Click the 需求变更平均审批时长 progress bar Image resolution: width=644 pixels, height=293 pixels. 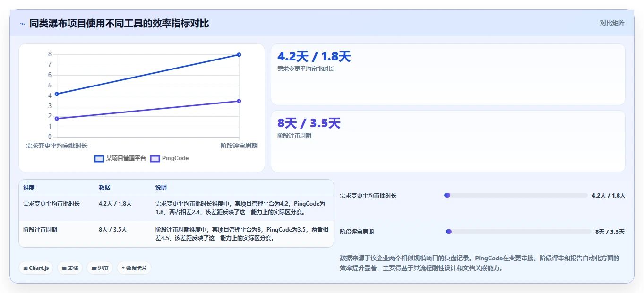click(516, 195)
